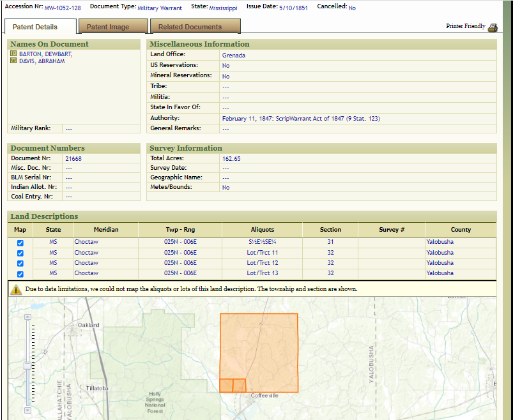This screenshot has height=420, width=513.
Task: Open the Related Documents tab
Action: 190,27
